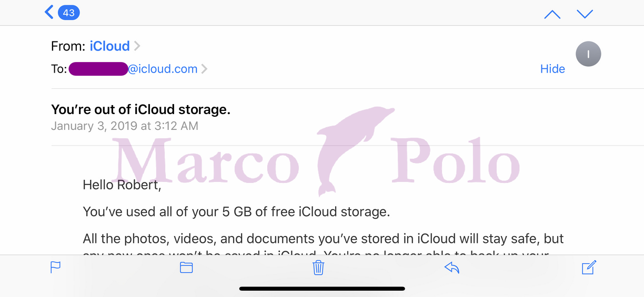The width and height of the screenshot is (644, 297).
Task: Compose a new message with pencil icon
Action: point(589,267)
